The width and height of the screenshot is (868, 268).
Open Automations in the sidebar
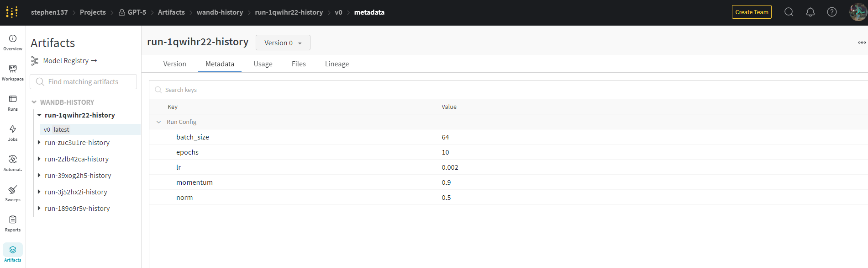coord(13,163)
